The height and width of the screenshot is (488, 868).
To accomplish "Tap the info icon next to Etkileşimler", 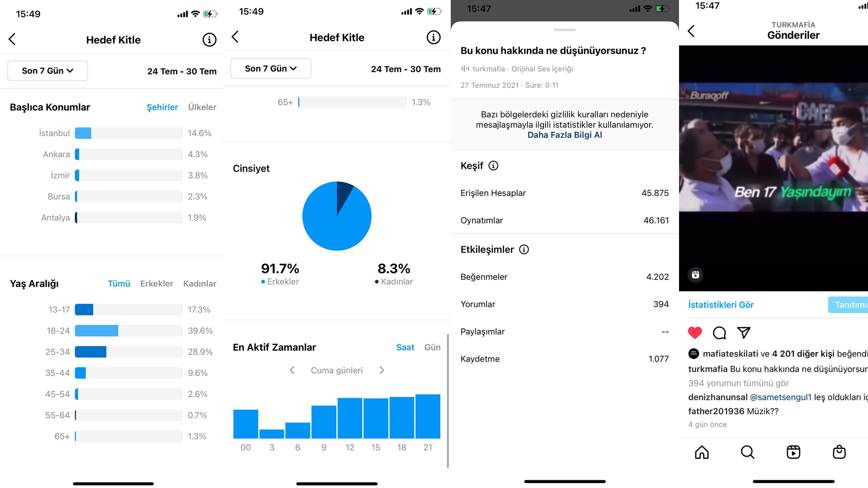I will click(x=524, y=249).
